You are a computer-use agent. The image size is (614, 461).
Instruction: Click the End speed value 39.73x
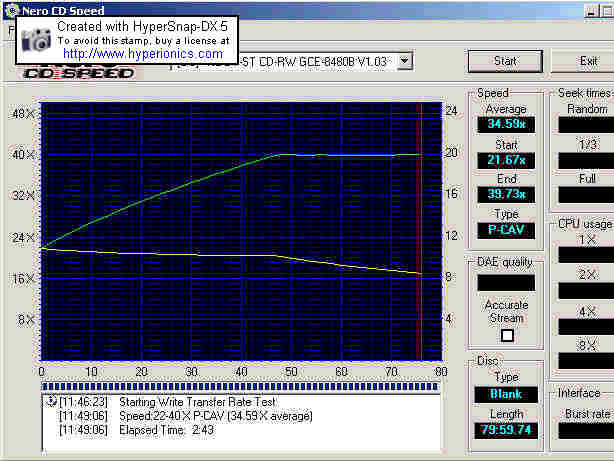506,194
